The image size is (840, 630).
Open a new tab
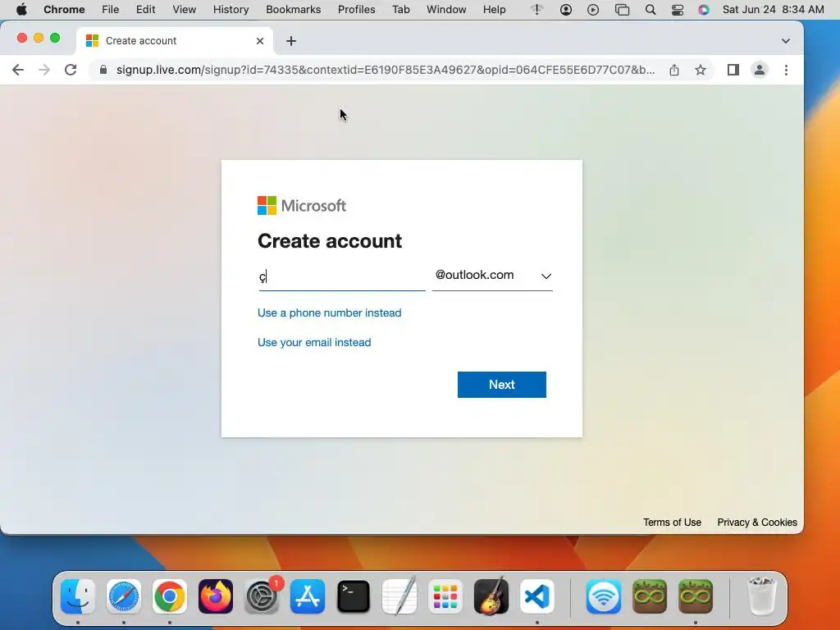click(x=291, y=41)
